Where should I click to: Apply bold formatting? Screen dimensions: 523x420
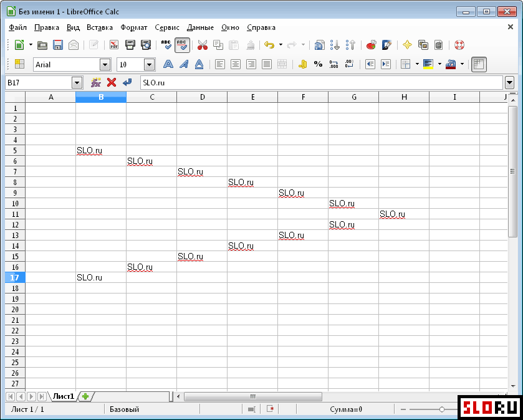[x=168, y=64]
